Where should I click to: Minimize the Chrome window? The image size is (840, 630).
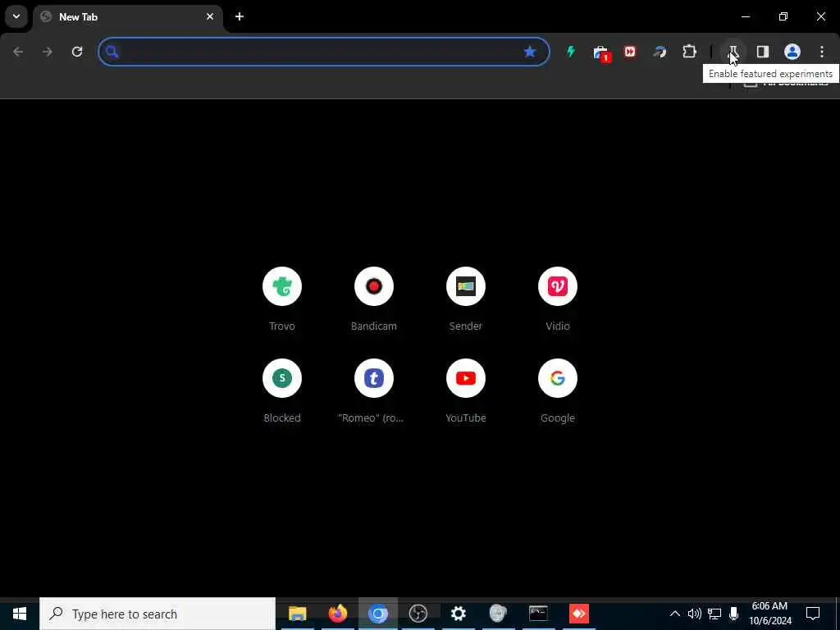coord(746,16)
